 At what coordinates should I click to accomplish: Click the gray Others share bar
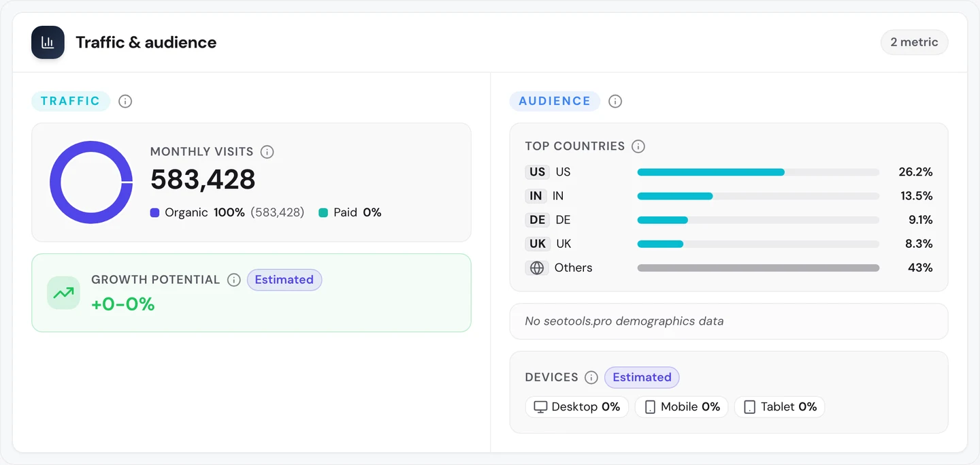[758, 268]
